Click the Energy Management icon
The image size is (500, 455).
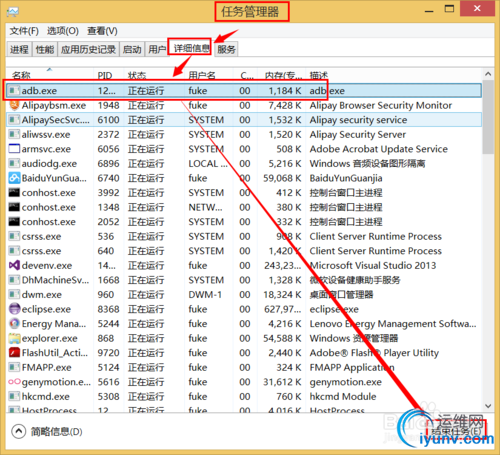point(14,324)
